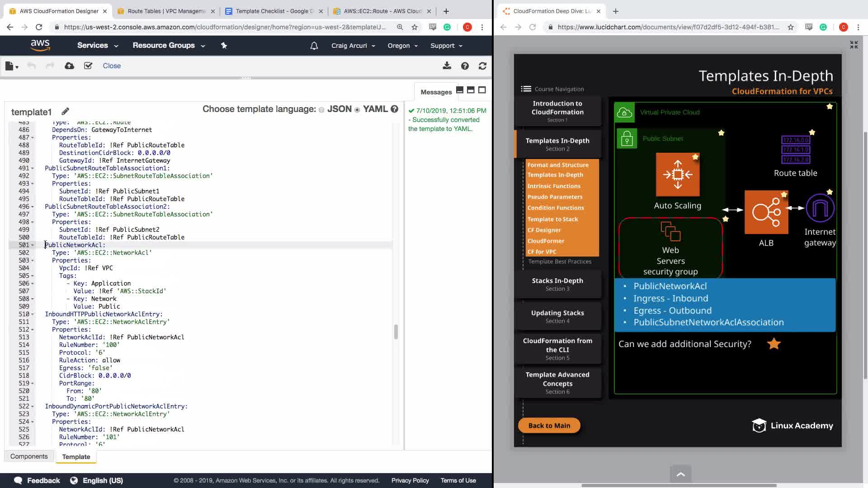Select JSON template language
868x488 pixels.
point(321,110)
